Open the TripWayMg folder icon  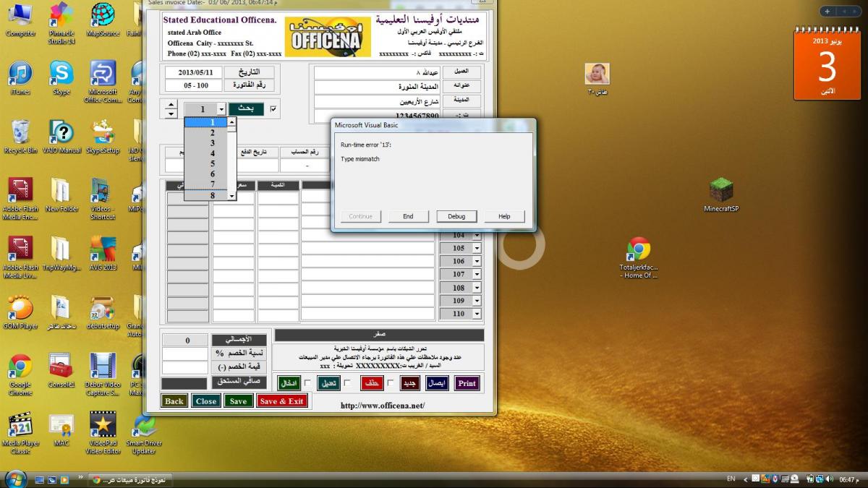point(61,254)
